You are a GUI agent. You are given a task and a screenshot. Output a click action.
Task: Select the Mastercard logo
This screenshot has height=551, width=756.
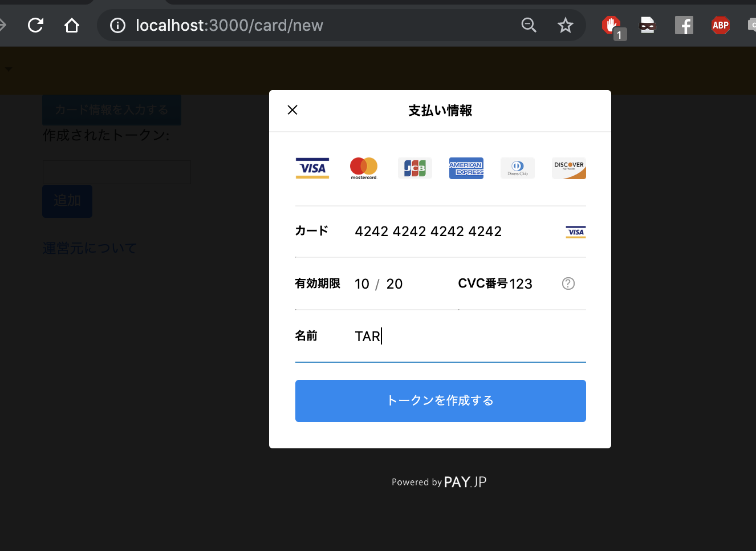click(363, 168)
